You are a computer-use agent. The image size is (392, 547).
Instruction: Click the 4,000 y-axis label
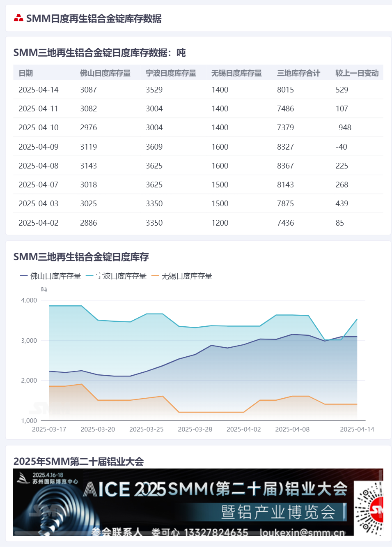click(29, 300)
